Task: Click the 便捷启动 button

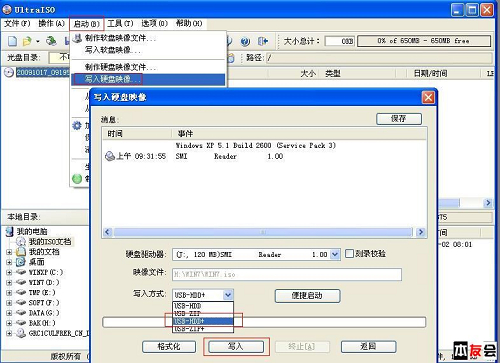Action: [x=307, y=296]
